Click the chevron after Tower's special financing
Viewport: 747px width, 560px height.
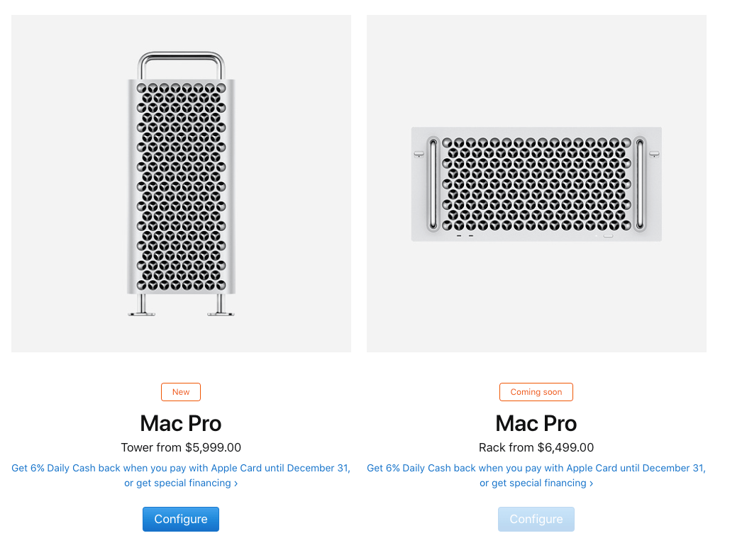(236, 484)
